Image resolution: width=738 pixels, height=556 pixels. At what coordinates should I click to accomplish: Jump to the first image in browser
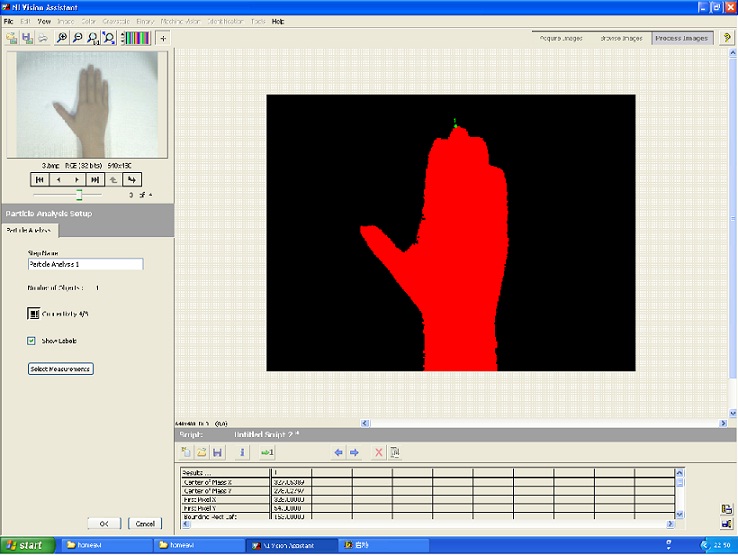tap(40, 180)
